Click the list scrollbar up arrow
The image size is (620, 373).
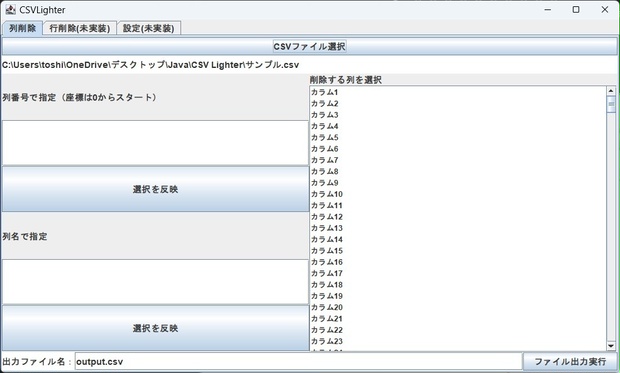pyautogui.click(x=611, y=91)
